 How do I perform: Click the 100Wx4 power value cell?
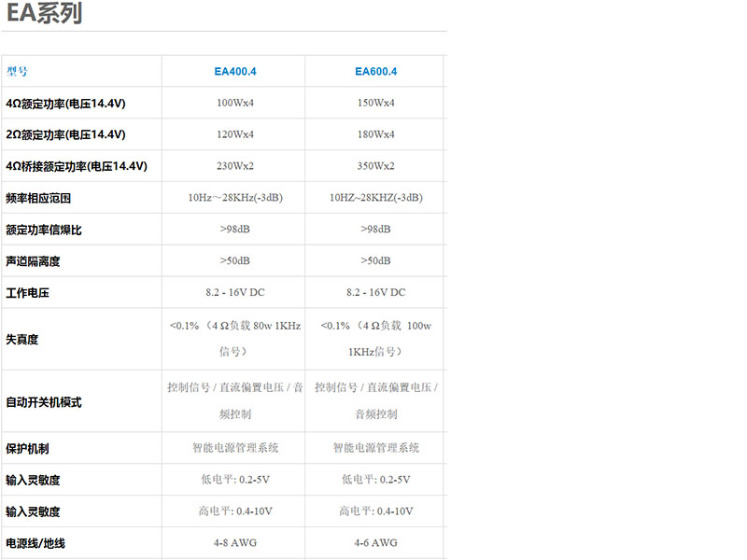234,103
